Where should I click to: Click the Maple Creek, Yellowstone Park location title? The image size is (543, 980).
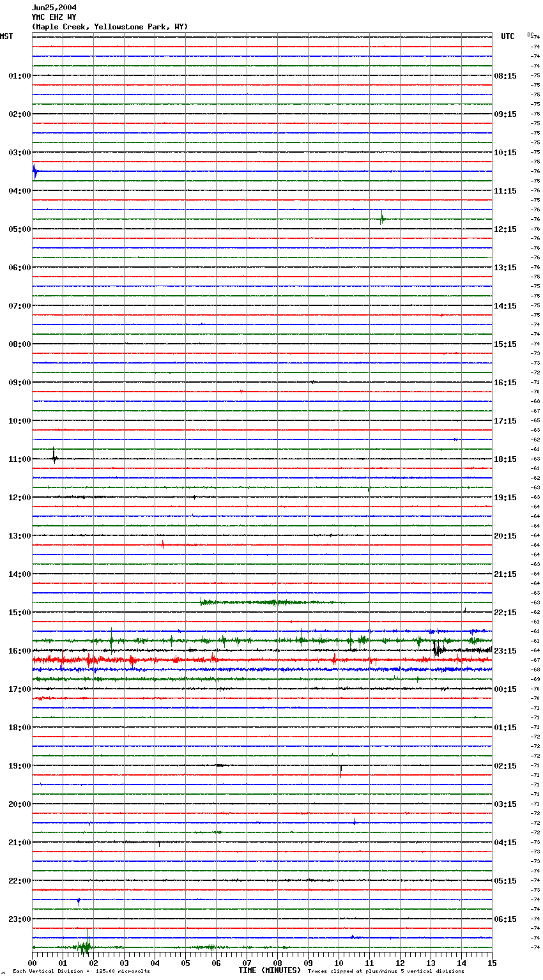tap(110, 27)
